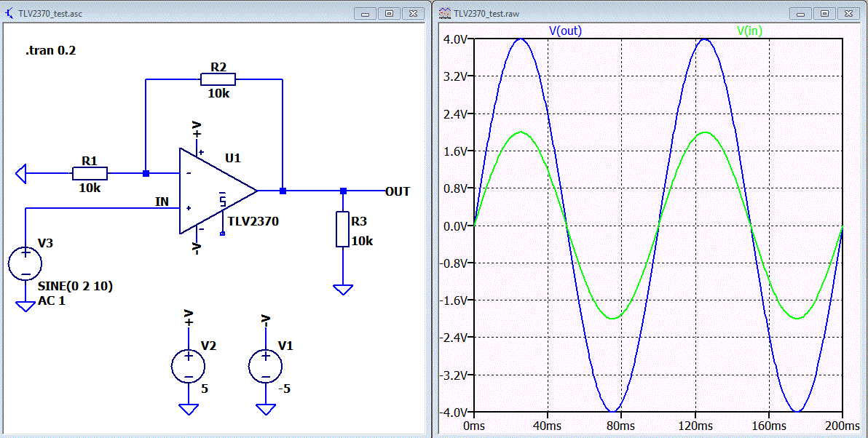Open the schematic window system icon
The height and width of the screenshot is (438, 868).
tap(8, 13)
